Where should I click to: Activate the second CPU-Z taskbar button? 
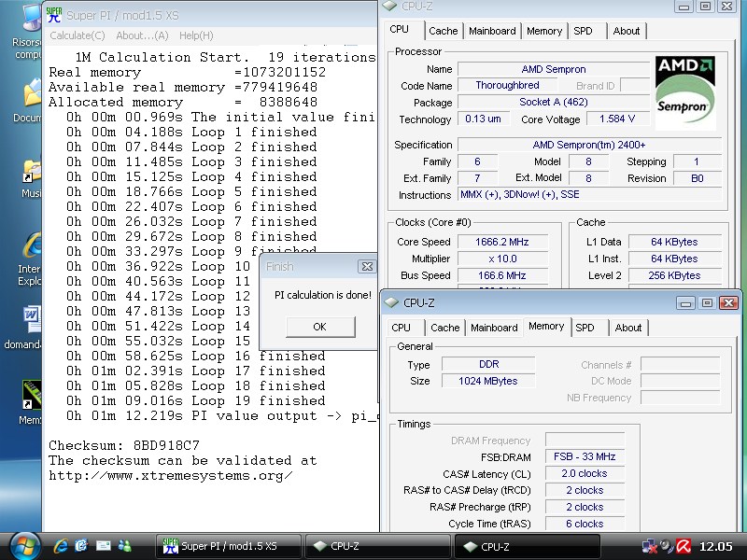(527, 546)
